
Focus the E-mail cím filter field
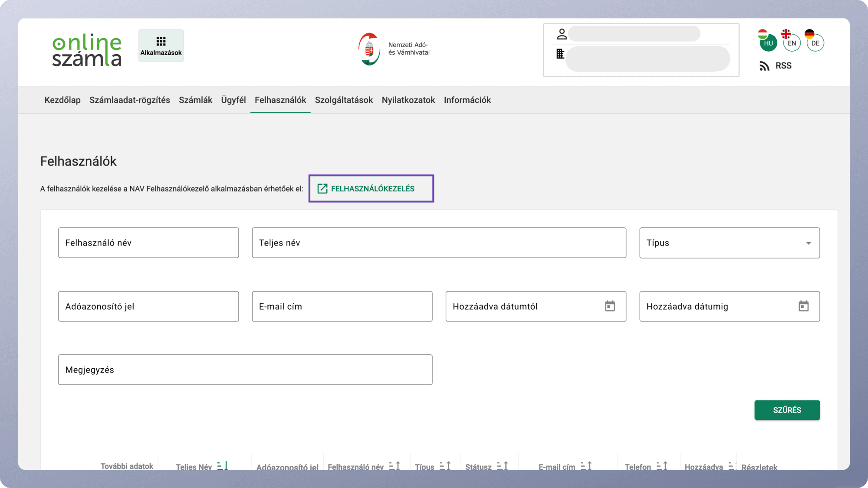pyautogui.click(x=342, y=306)
